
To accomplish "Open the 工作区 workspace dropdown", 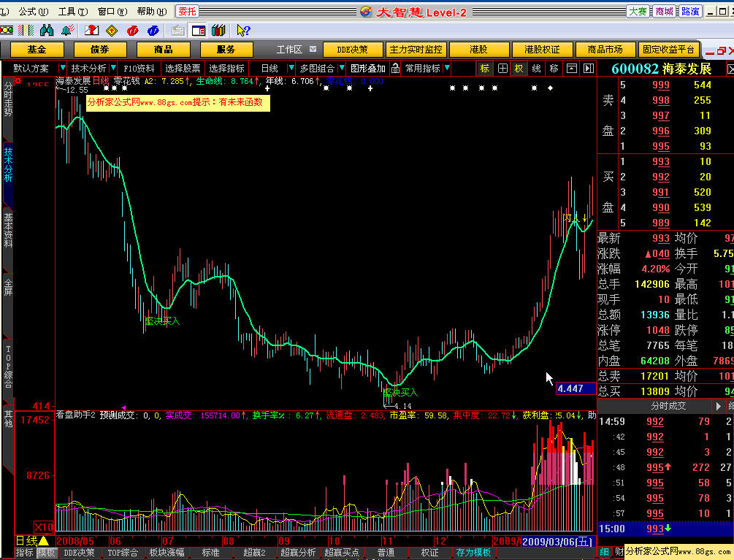I will [313, 49].
